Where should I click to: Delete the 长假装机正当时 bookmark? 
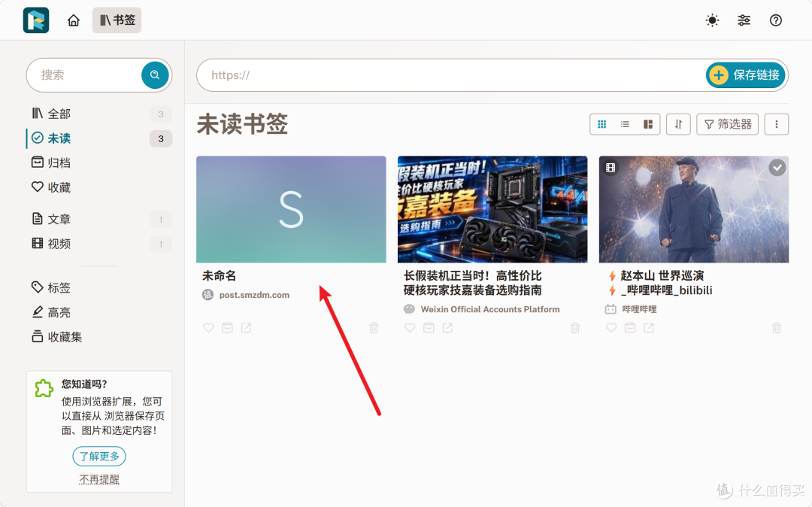click(575, 328)
